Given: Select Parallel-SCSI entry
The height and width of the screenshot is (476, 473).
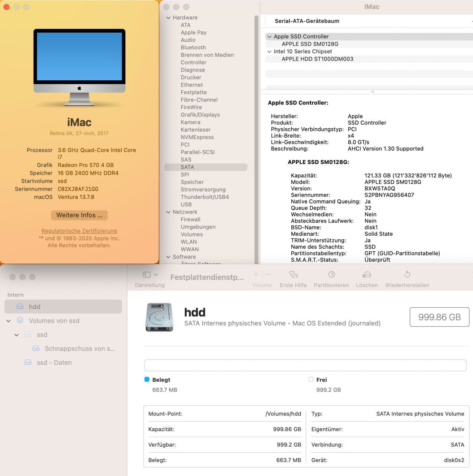Looking at the screenshot, I should pos(198,152).
